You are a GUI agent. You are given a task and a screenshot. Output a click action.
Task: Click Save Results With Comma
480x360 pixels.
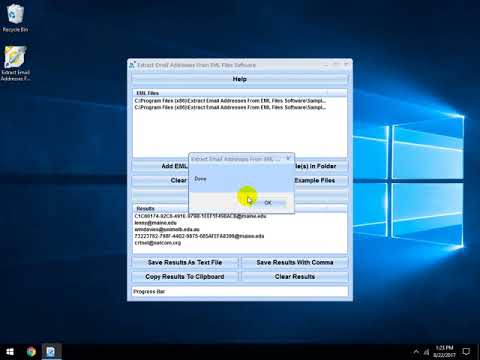click(295, 262)
